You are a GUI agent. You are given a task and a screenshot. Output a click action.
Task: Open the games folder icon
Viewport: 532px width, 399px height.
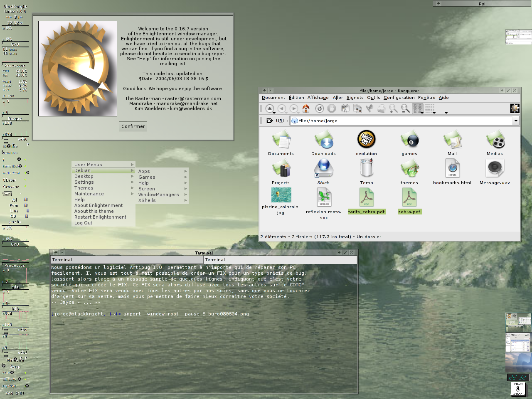point(409,140)
